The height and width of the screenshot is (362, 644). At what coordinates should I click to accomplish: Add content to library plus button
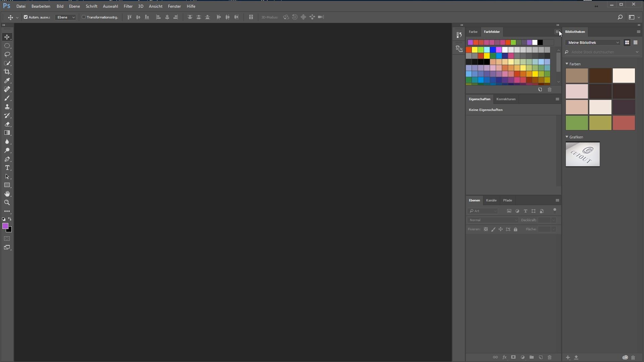tap(568, 358)
